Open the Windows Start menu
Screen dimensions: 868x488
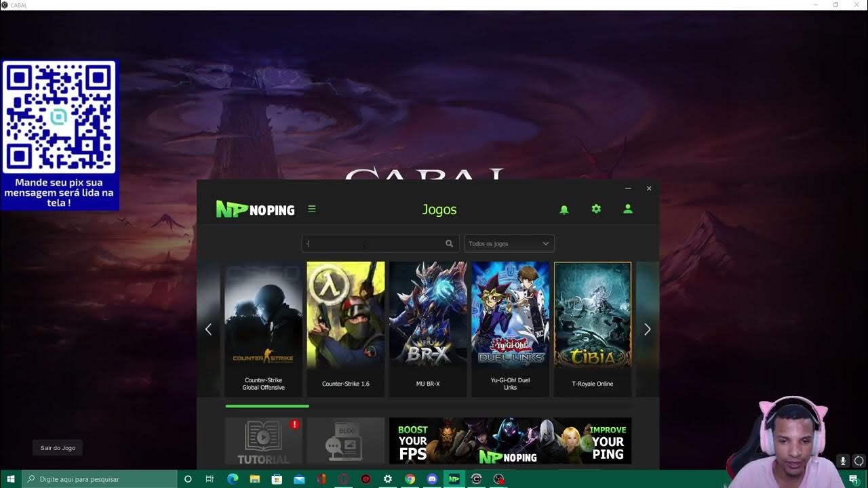(x=11, y=479)
